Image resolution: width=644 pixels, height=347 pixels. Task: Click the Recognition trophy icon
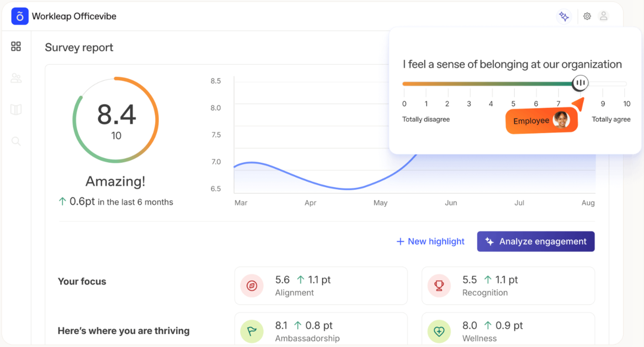[x=439, y=286]
